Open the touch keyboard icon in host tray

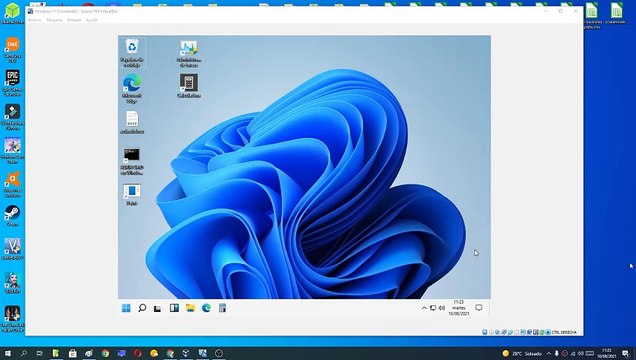(590, 354)
